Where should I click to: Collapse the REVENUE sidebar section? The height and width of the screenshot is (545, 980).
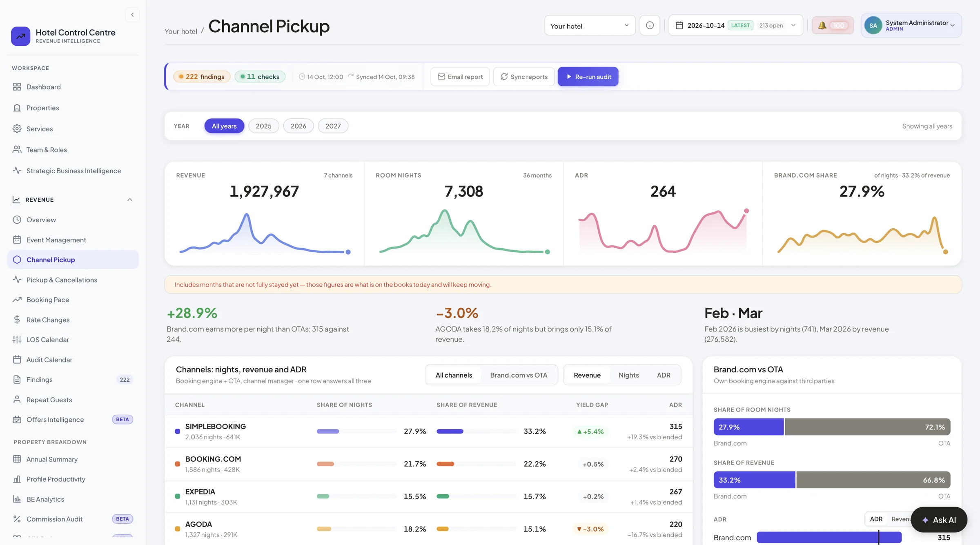(73, 200)
